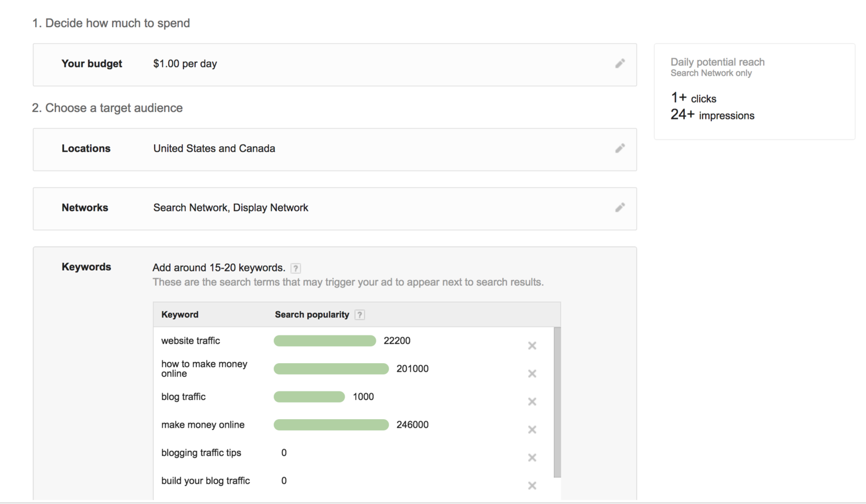Open help icon beside 'Add around 15-20 keywords'

click(x=296, y=268)
